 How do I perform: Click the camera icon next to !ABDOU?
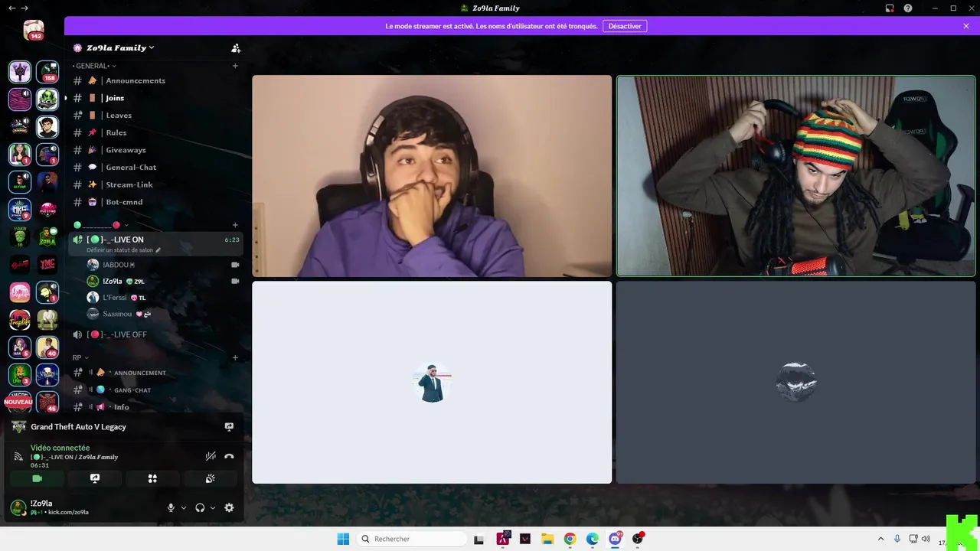(235, 265)
